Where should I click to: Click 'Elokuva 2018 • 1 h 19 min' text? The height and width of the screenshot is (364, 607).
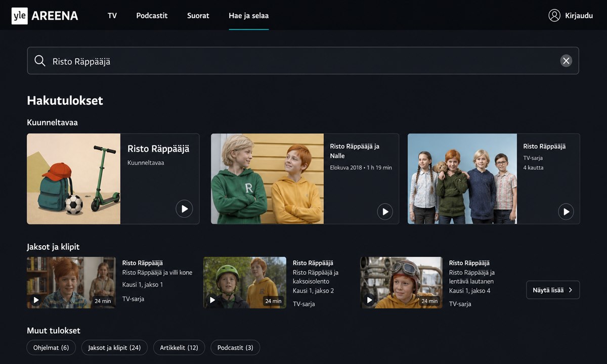361,167
